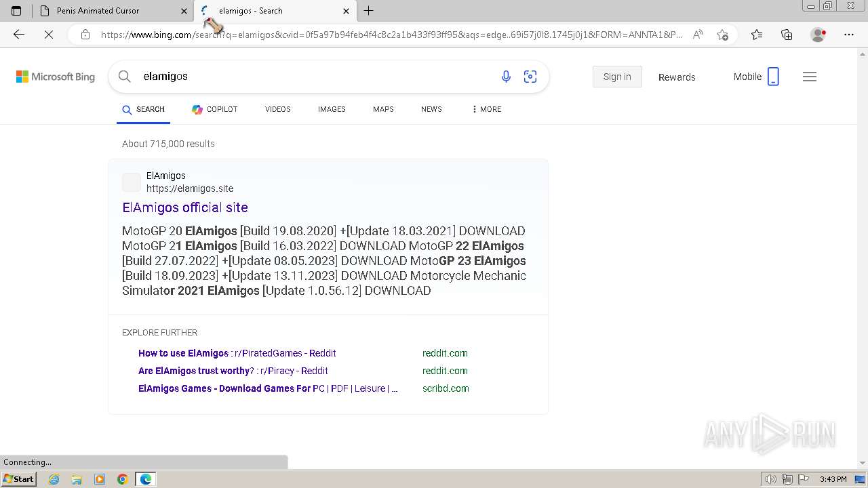Open the COPILOT tab
868x488 pixels.
pyautogui.click(x=214, y=109)
